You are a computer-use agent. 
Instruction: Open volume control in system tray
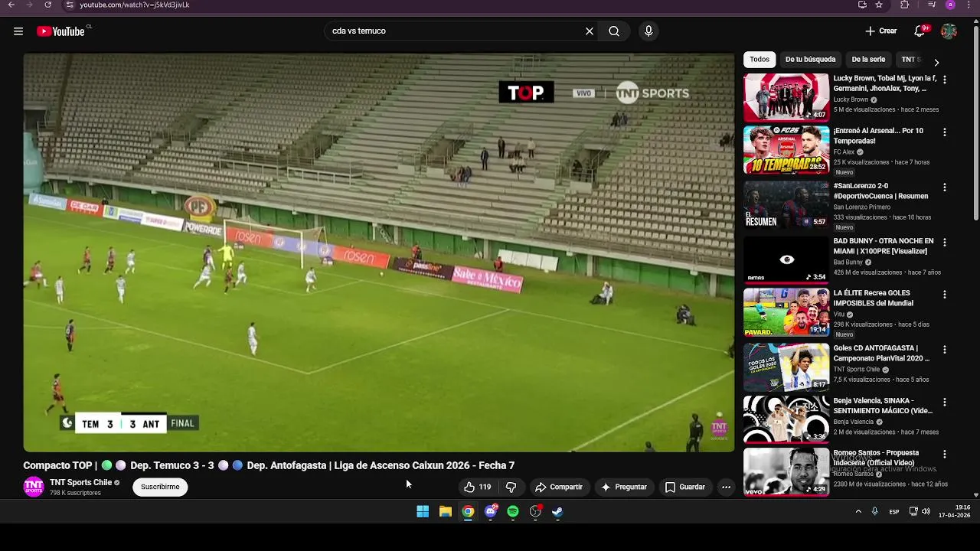point(926,511)
